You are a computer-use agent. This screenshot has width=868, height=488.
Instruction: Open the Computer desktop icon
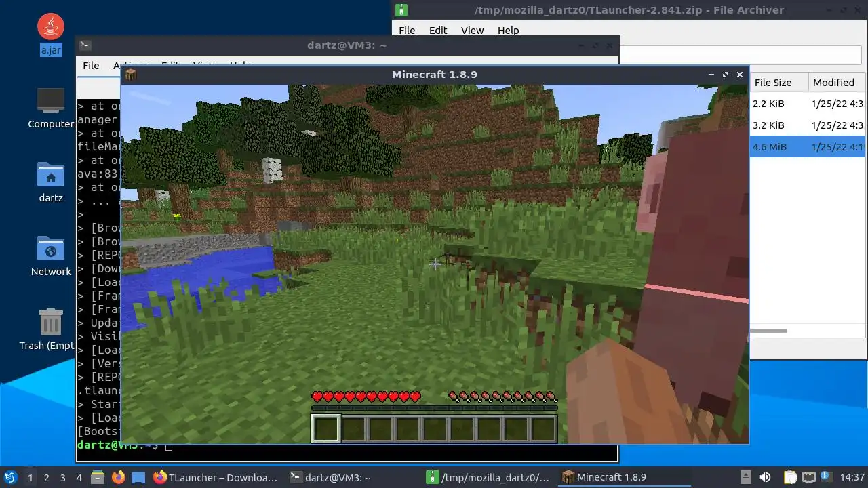tap(51, 108)
